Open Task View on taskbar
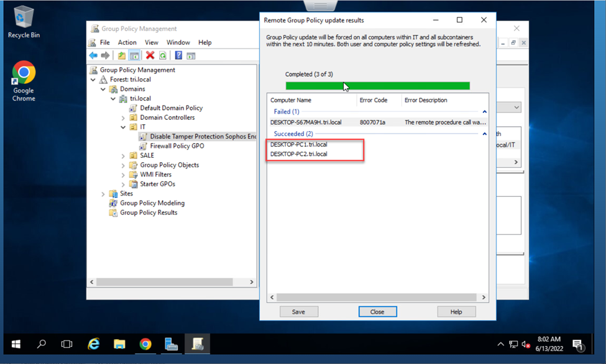Image resolution: width=606 pixels, height=364 pixels. click(x=67, y=344)
